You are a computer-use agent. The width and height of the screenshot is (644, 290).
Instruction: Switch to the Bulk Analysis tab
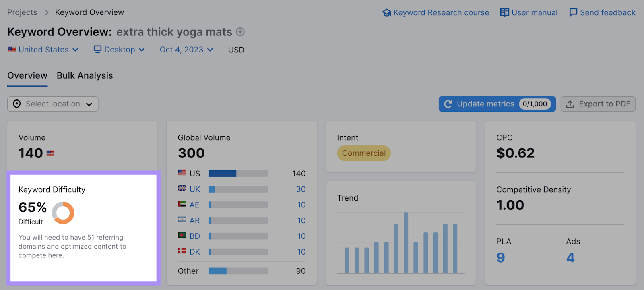point(85,76)
